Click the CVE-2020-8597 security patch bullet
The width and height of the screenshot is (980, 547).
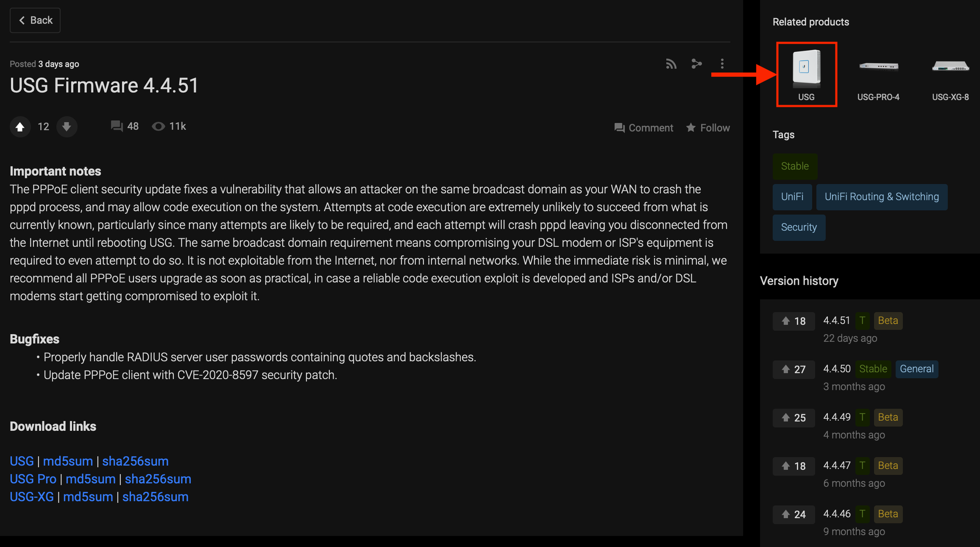pos(190,375)
